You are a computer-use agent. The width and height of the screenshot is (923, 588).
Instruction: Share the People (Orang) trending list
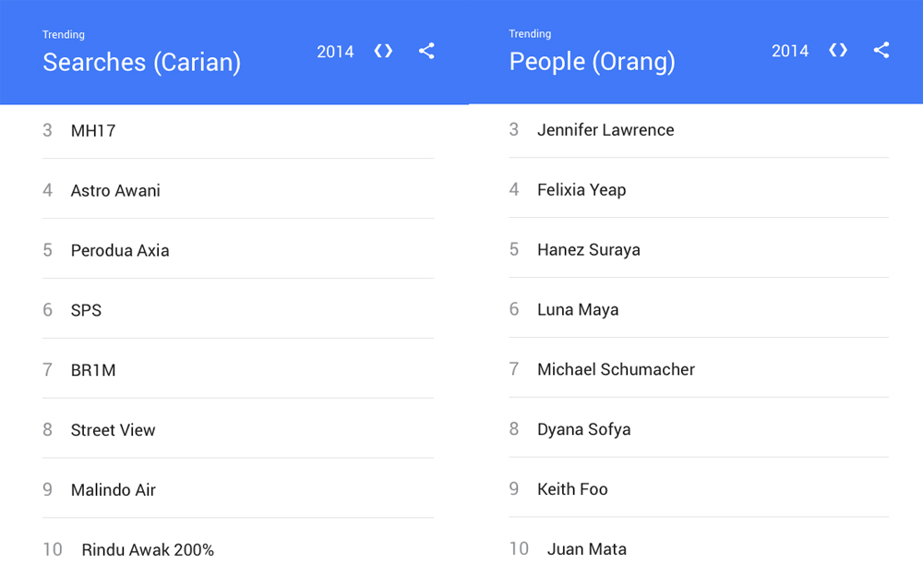tap(881, 50)
